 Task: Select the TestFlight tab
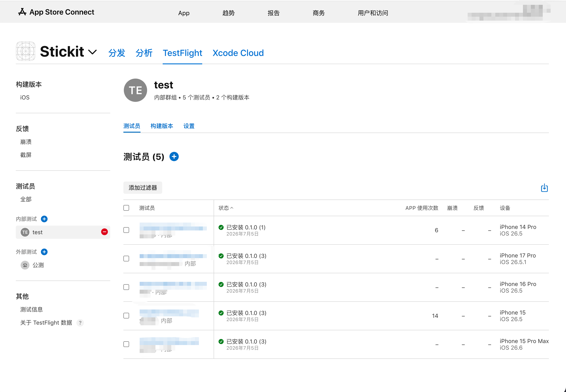tap(182, 53)
